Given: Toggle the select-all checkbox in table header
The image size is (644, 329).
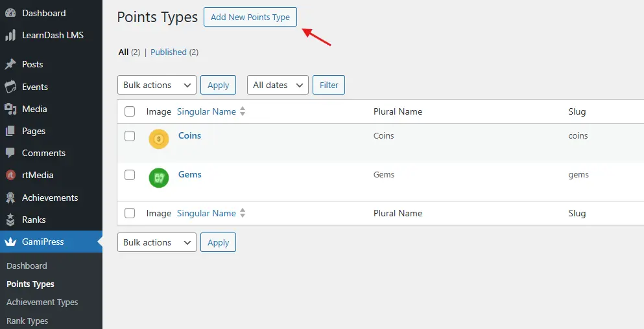Looking at the screenshot, I should tap(130, 111).
